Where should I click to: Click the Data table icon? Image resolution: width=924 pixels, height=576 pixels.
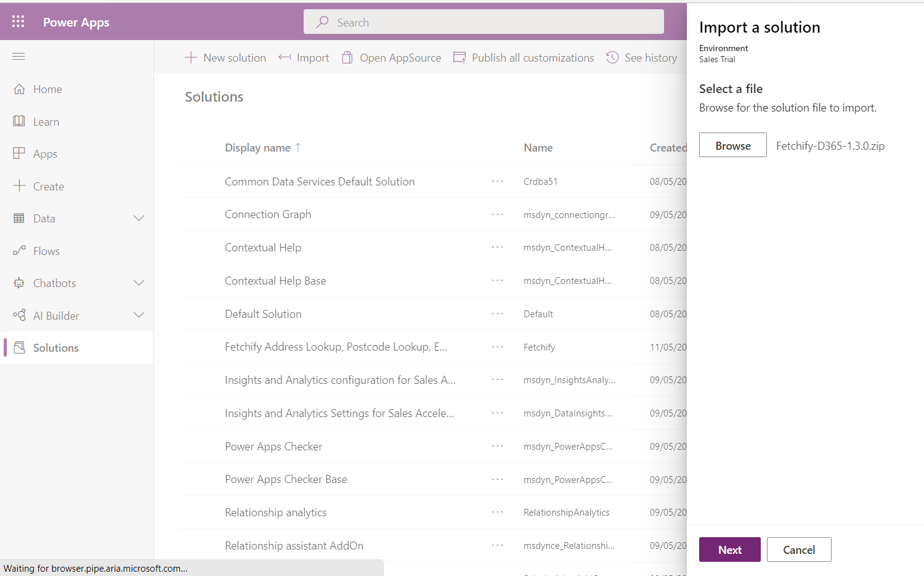pyautogui.click(x=19, y=218)
